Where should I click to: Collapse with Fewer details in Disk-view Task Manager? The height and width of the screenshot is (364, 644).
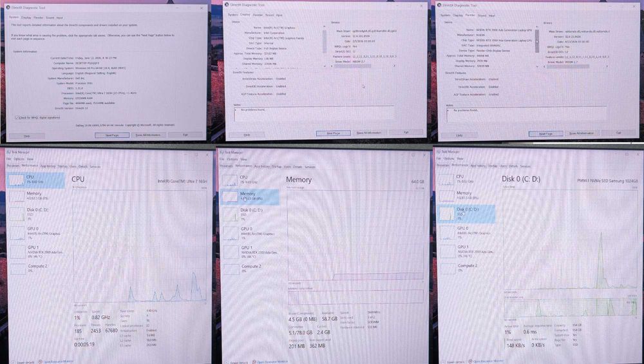453,361
